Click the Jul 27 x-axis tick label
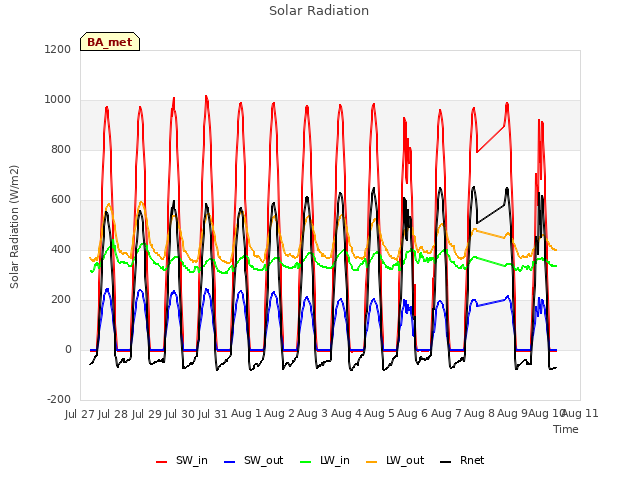 point(80,414)
